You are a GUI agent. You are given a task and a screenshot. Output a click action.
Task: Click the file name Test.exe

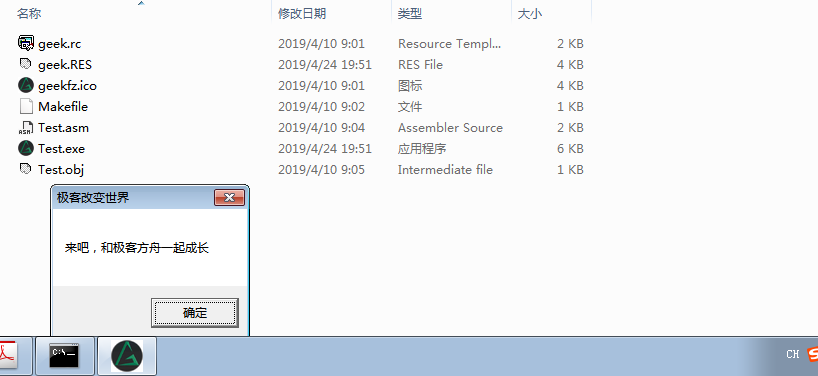[61, 149]
